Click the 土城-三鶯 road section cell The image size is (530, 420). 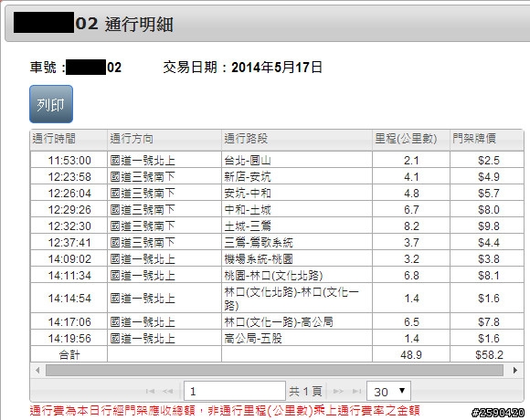tap(297, 226)
